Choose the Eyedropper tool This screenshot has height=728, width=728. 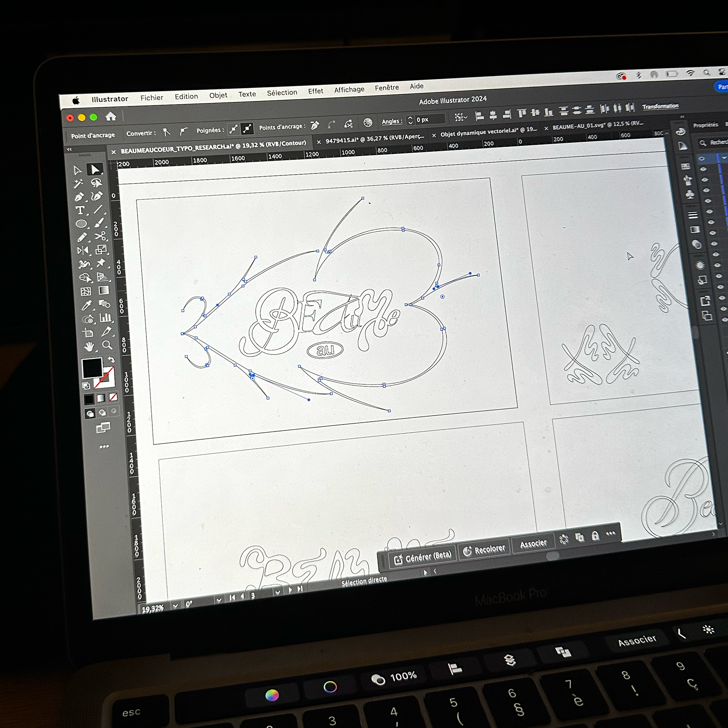(87, 306)
